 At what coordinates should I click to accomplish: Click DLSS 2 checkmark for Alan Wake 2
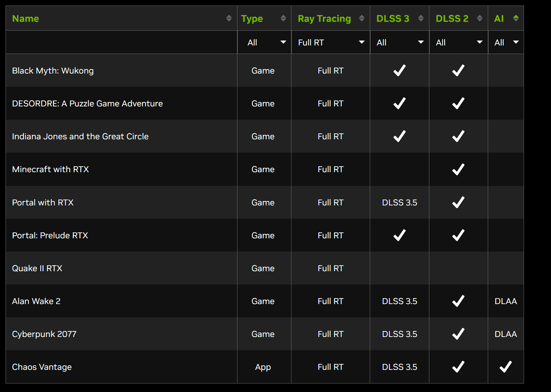pos(458,301)
